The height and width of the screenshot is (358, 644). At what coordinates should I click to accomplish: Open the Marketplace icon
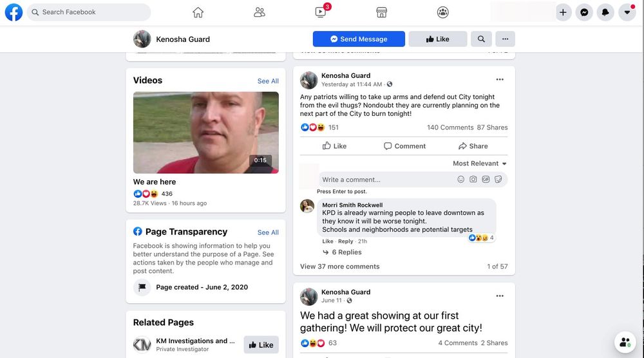point(381,12)
